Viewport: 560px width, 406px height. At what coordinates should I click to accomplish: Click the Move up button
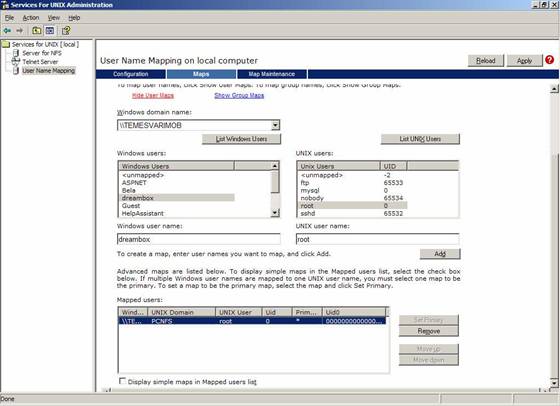429,349
